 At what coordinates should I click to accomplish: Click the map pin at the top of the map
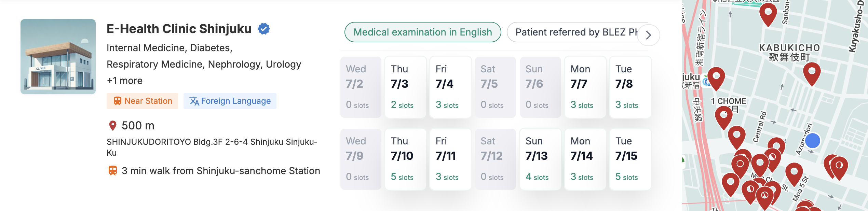tap(768, 13)
